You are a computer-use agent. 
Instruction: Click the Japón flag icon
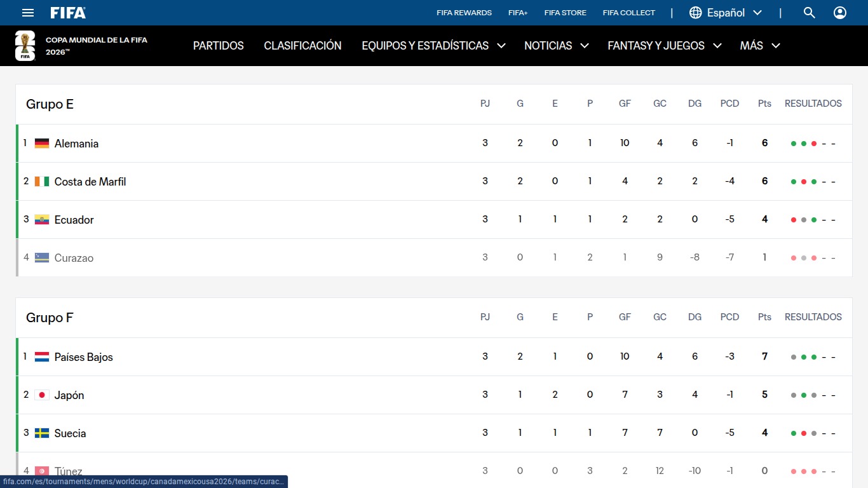coord(42,395)
